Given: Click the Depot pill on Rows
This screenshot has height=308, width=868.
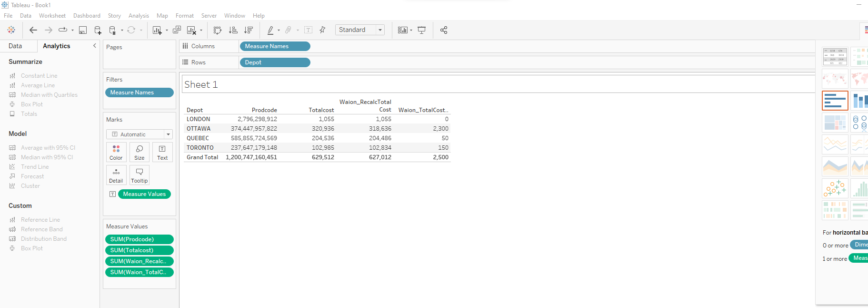Looking at the screenshot, I should tap(275, 62).
